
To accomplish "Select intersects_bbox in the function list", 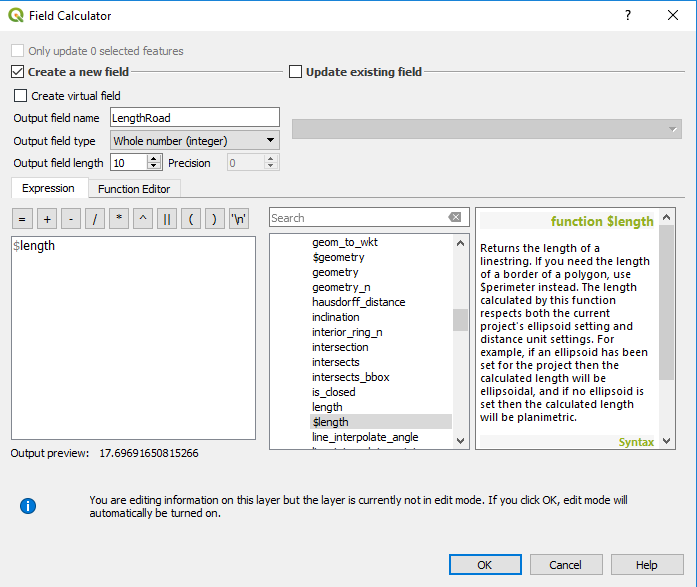I will click(x=350, y=377).
